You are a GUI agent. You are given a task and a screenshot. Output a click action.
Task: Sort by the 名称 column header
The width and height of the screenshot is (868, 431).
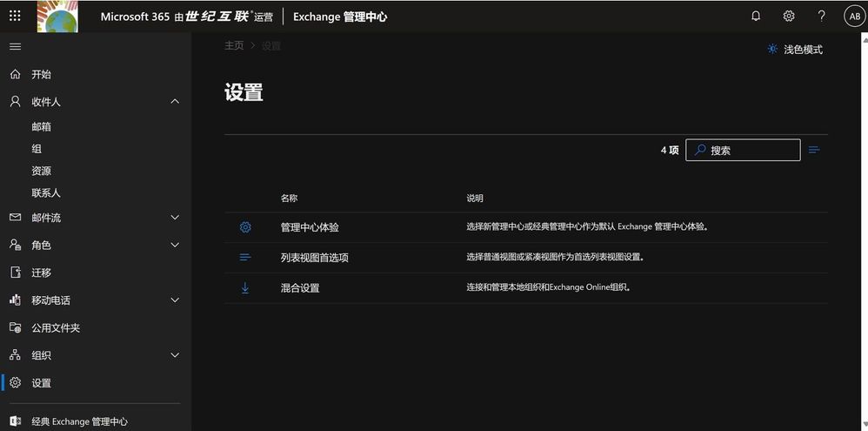(289, 199)
